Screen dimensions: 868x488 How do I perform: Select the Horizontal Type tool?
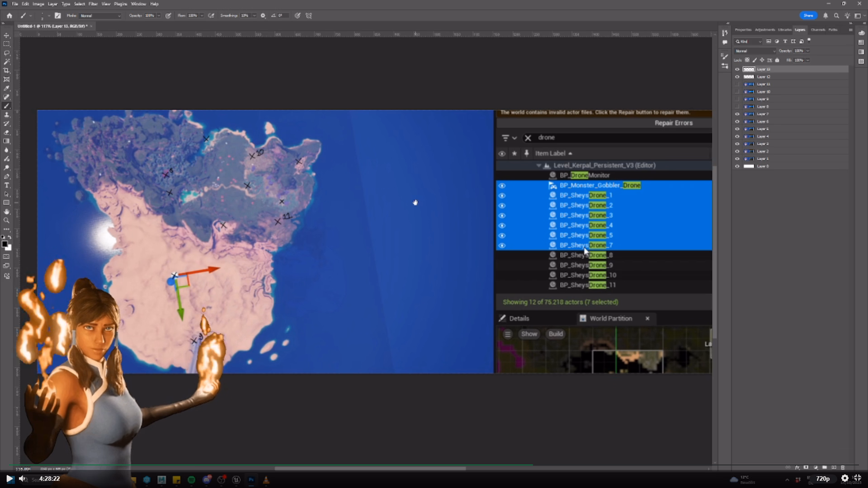[x=6, y=185]
